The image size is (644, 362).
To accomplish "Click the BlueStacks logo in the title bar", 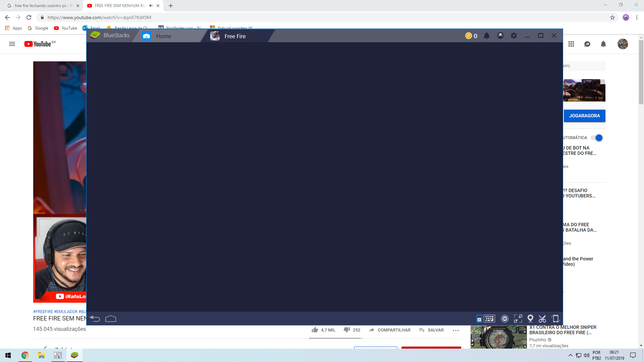I will pyautogui.click(x=95, y=35).
